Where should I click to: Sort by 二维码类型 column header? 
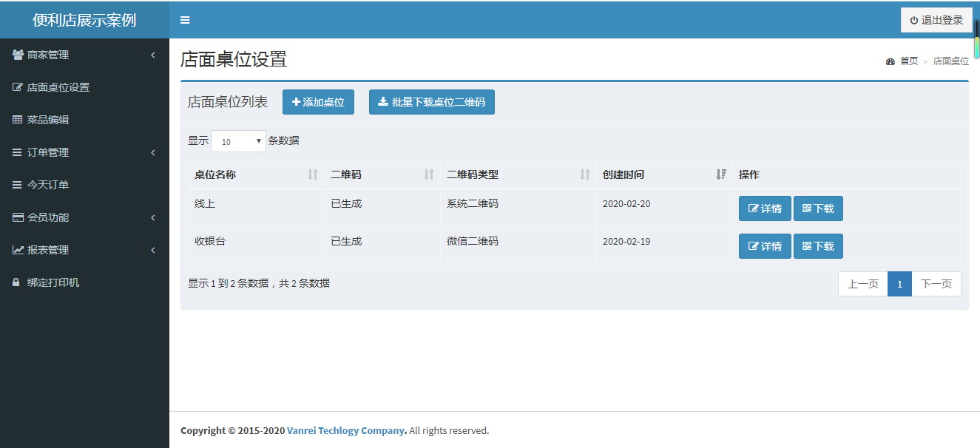[x=518, y=174]
